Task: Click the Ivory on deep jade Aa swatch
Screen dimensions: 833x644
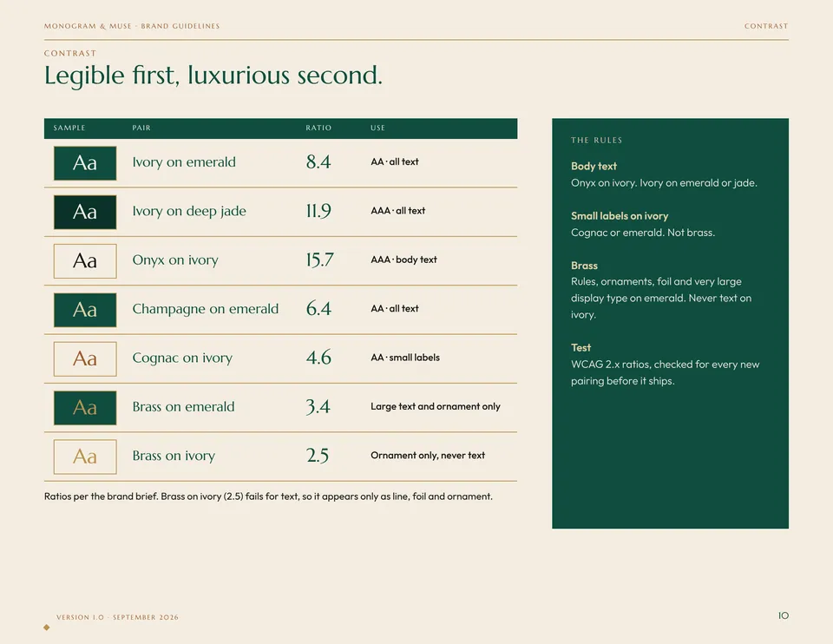Action: coord(85,212)
